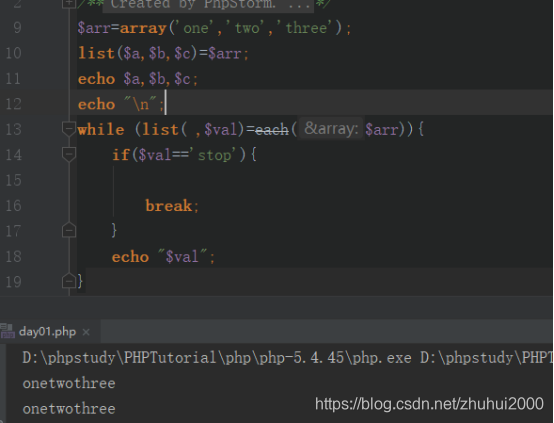Click line number 16 in the gutter

pos(14,206)
